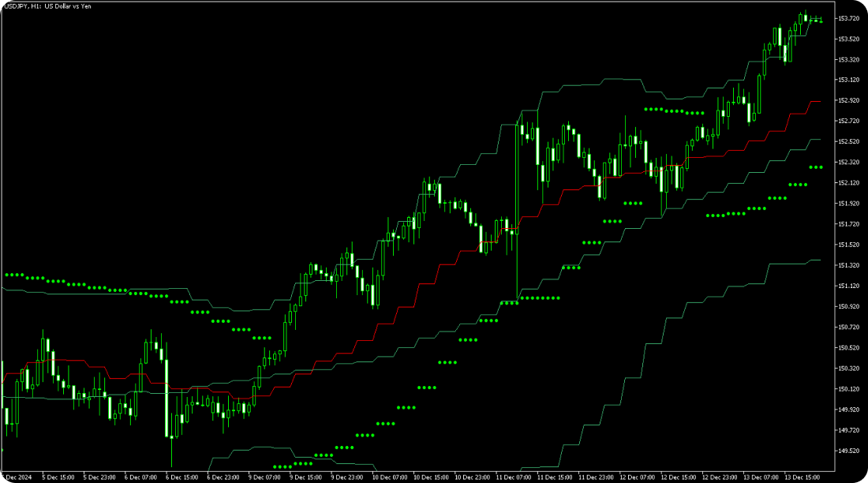This screenshot has width=868, height=483.
Task: Click the 12 Dec 07:00 time label
Action: [x=637, y=477]
